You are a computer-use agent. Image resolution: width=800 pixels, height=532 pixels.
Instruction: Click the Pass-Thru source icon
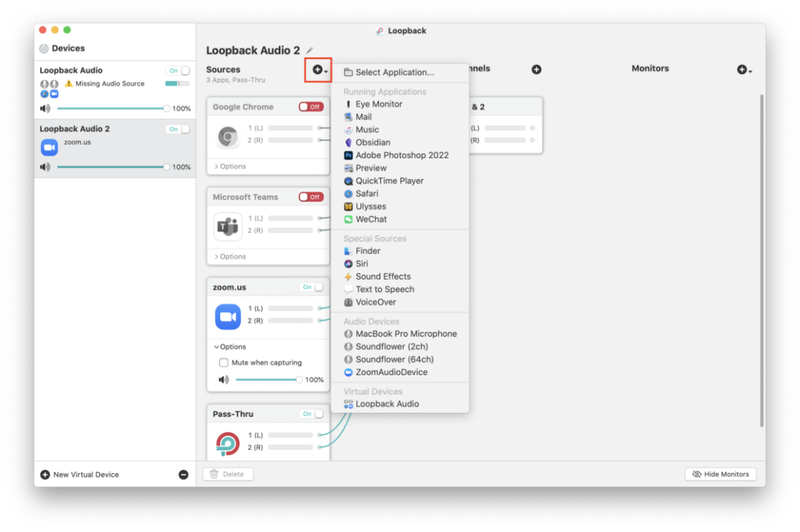tap(227, 443)
